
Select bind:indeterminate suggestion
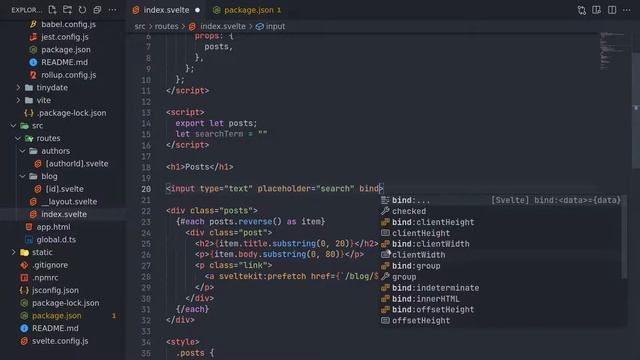point(501,288)
